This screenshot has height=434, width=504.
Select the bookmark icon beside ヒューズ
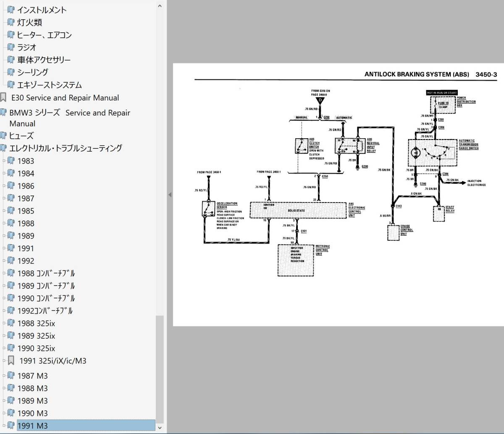coord(3,135)
